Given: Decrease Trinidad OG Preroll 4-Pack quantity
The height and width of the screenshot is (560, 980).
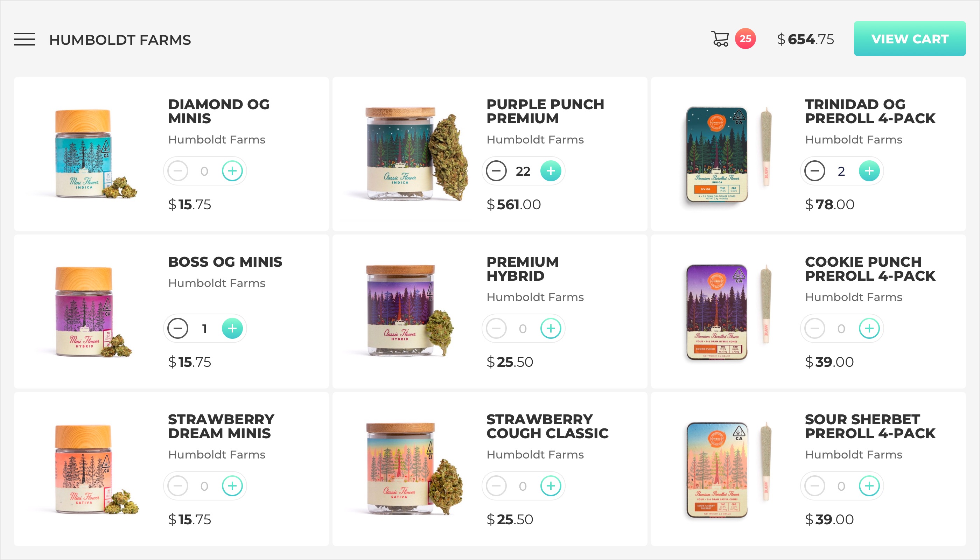Looking at the screenshot, I should pos(814,171).
